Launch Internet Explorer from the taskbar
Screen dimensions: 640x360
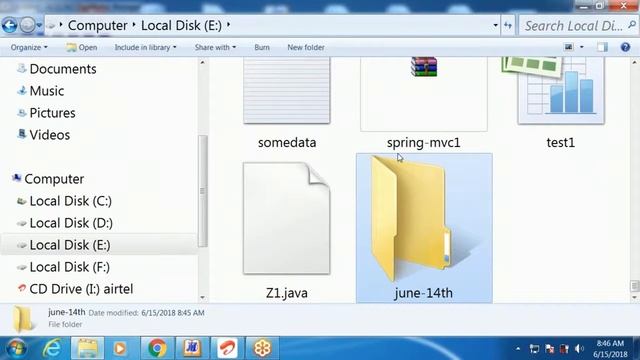pos(53,348)
